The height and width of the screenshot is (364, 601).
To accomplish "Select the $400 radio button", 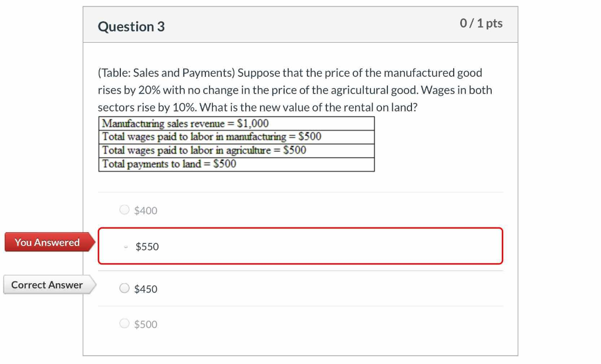I will tap(124, 209).
